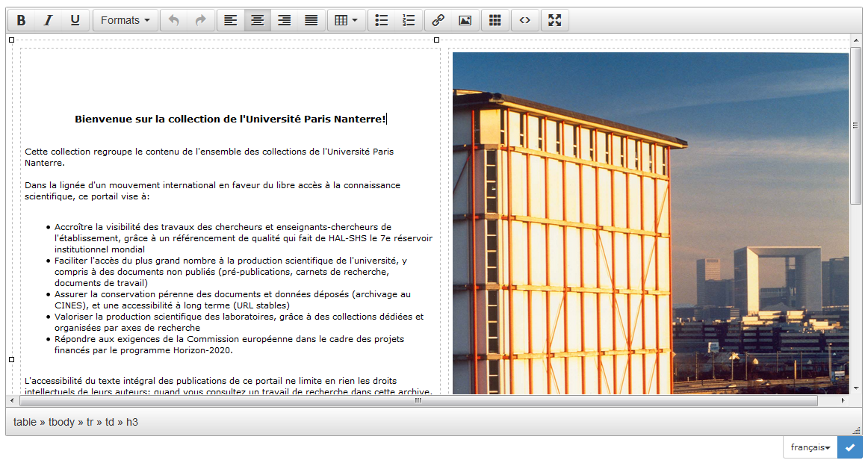Screen dimensions: 868x463
Task: Toggle bold formatting
Action: pyautogui.click(x=21, y=20)
